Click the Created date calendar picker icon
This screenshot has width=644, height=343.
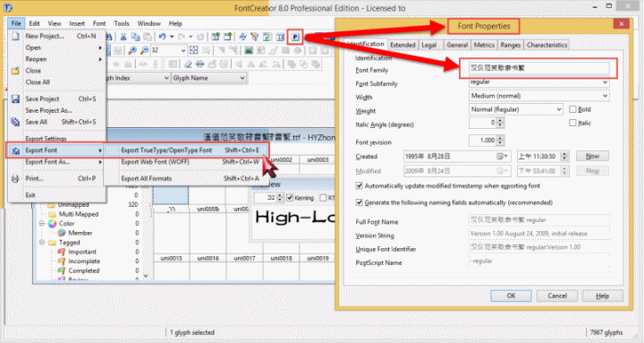point(502,157)
